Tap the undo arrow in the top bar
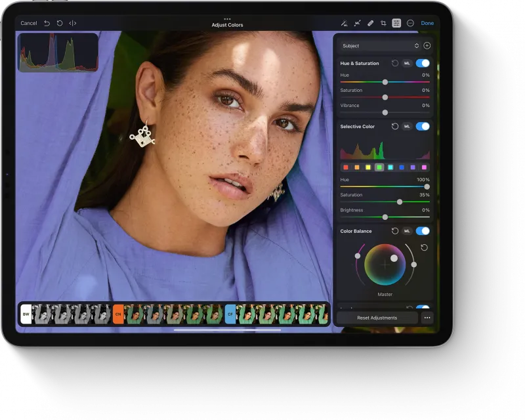The width and height of the screenshot is (525, 420). click(x=47, y=23)
